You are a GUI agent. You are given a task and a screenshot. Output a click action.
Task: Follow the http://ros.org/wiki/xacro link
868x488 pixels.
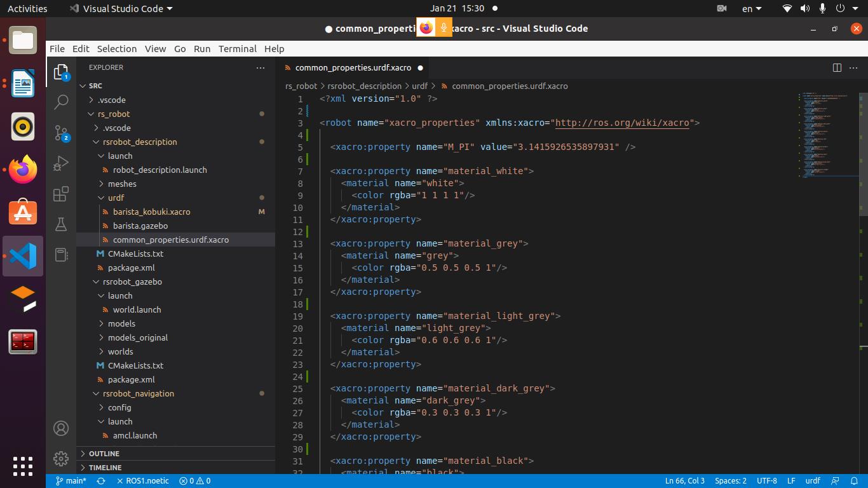622,123
